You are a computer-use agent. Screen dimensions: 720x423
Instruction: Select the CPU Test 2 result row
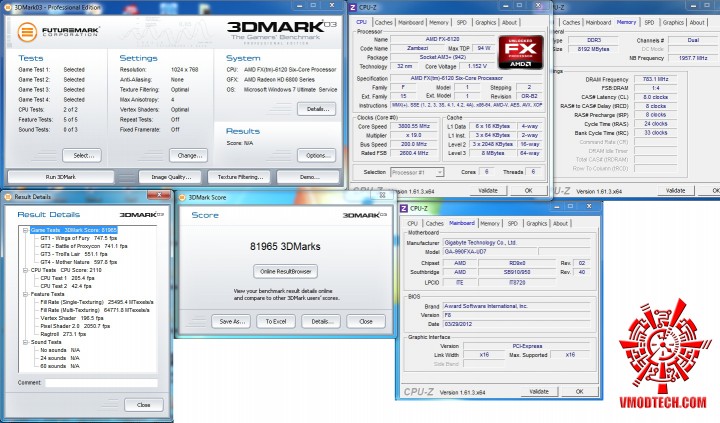click(66, 286)
